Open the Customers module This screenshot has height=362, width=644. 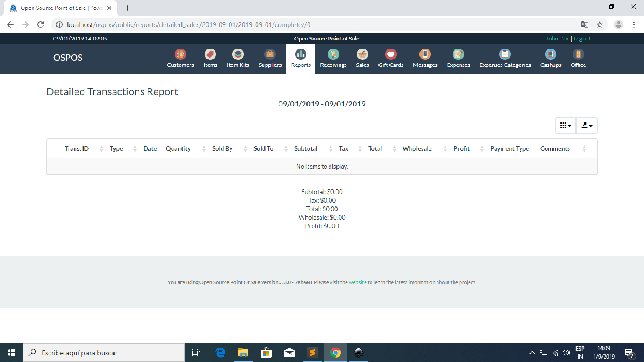[x=180, y=58]
